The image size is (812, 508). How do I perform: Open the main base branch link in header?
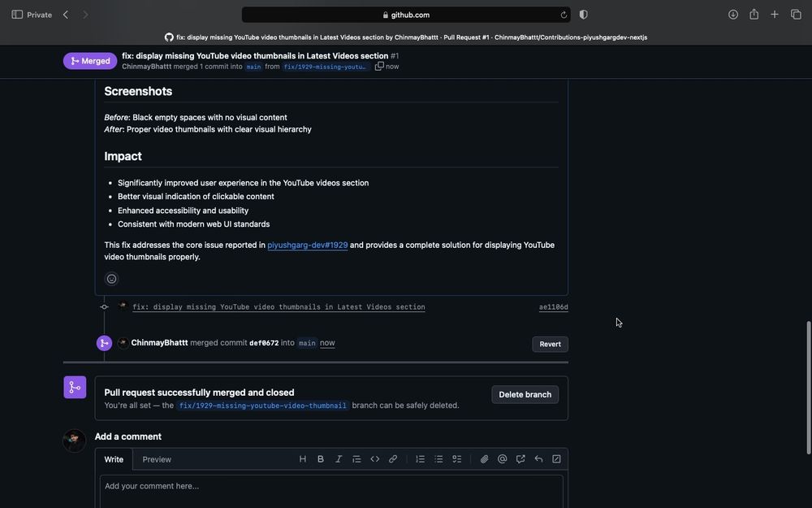(x=253, y=67)
